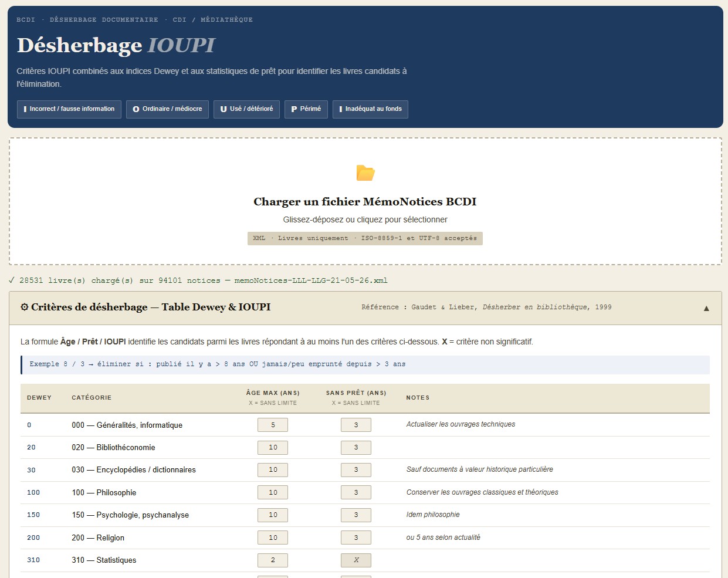
Task: Click 000 — Généralités, informatique category
Action: [x=127, y=425]
